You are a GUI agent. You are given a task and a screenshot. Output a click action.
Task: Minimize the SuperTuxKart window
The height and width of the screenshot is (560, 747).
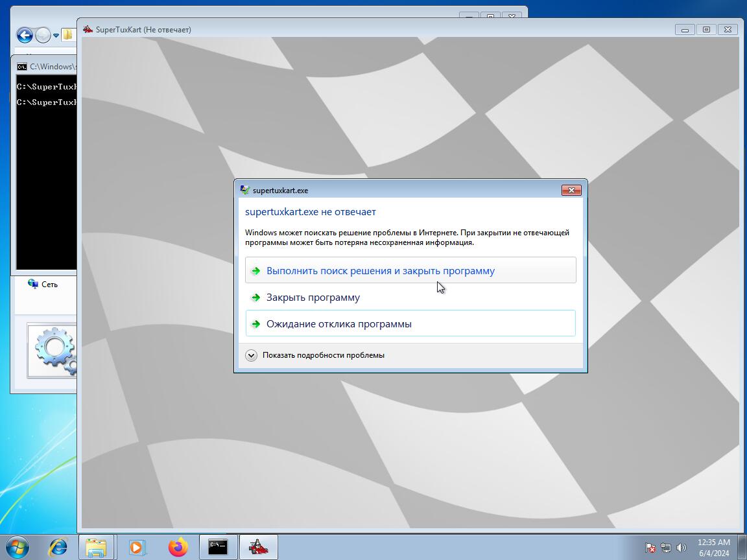(685, 30)
